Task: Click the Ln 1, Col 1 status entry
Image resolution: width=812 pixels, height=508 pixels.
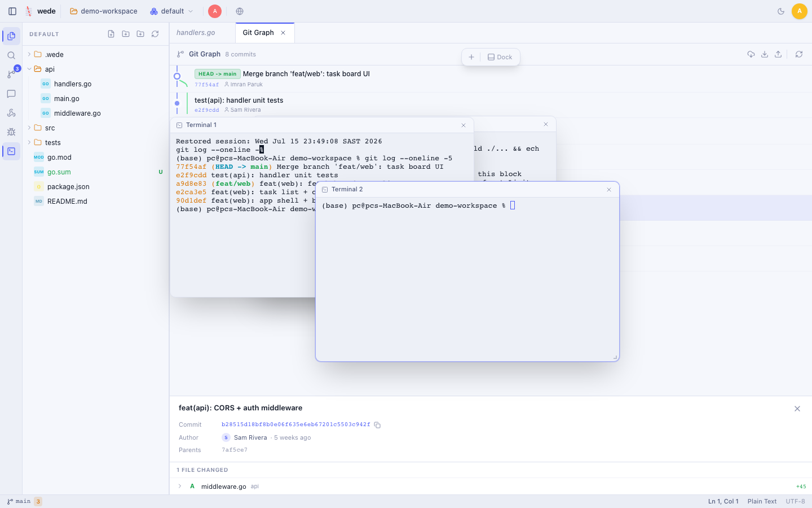Action: [723, 501]
